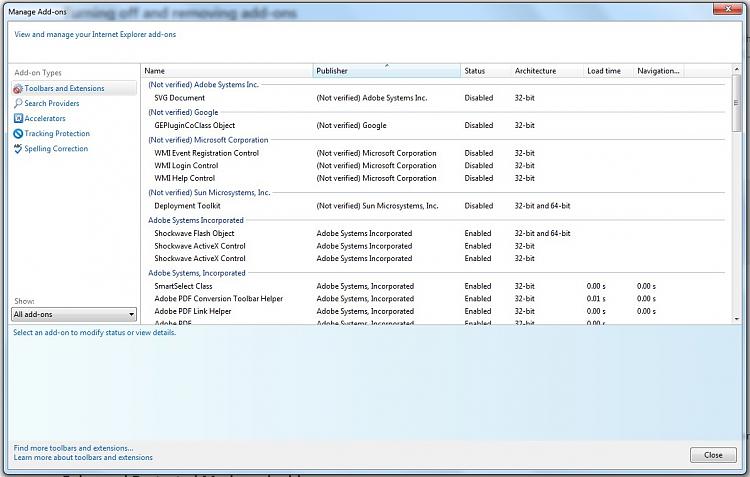Click Enabled status of Shockwave Flash Object
750x477 pixels.
(477, 233)
